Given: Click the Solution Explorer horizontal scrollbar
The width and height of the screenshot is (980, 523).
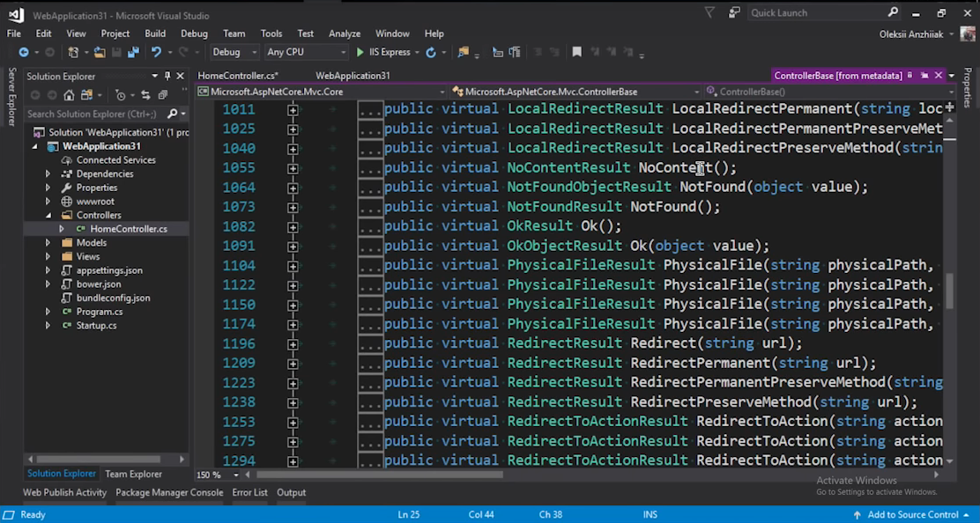Looking at the screenshot, I should (98, 459).
